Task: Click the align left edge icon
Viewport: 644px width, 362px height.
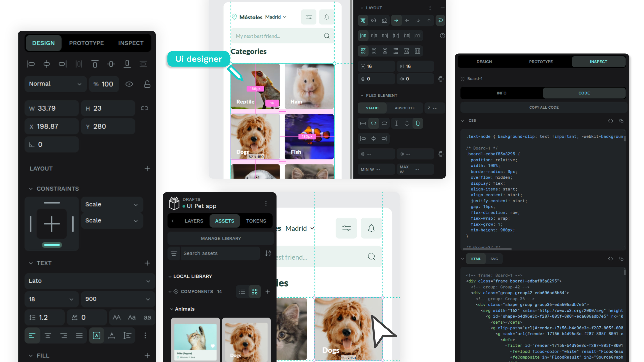Action: (x=31, y=64)
